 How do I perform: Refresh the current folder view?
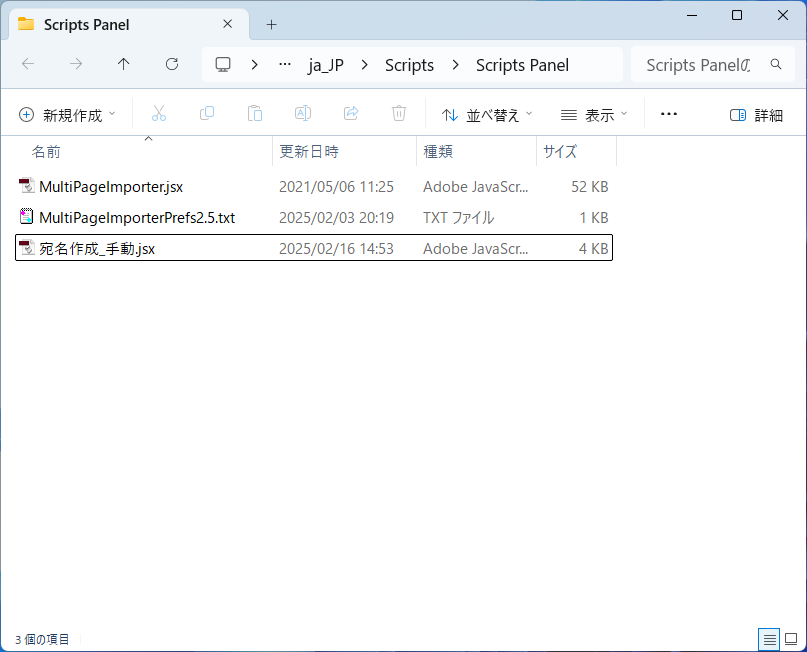(172, 64)
